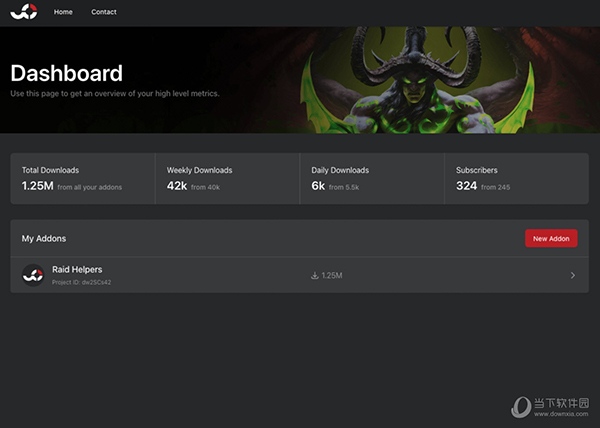Click the download icon next to 1.25M

(x=315, y=275)
